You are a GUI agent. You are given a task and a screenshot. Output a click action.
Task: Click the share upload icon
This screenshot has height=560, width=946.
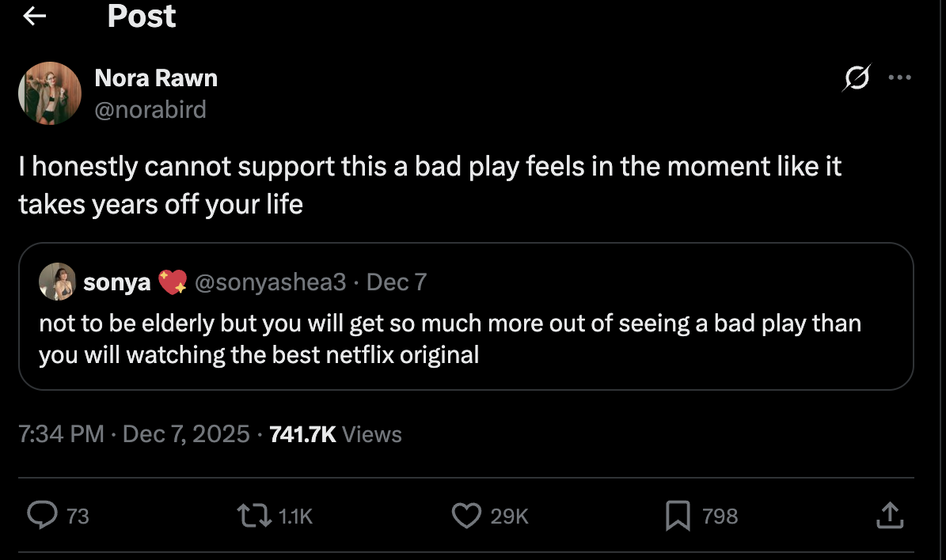(x=888, y=516)
